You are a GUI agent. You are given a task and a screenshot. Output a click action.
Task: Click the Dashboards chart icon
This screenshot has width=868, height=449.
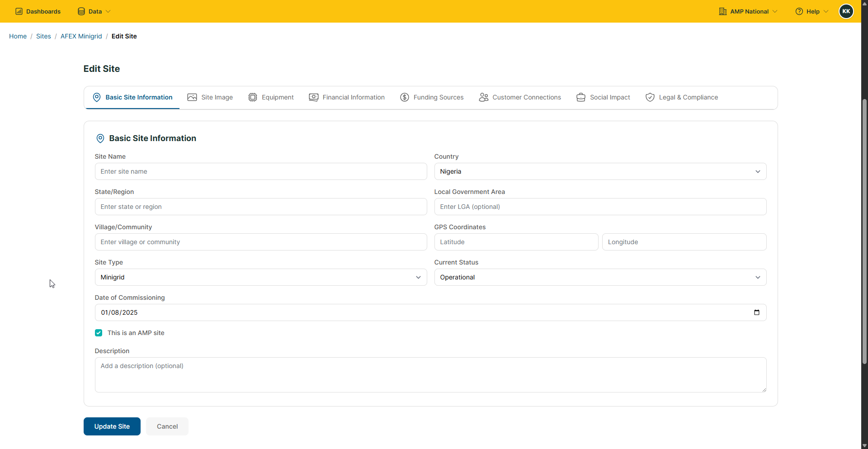coord(19,11)
